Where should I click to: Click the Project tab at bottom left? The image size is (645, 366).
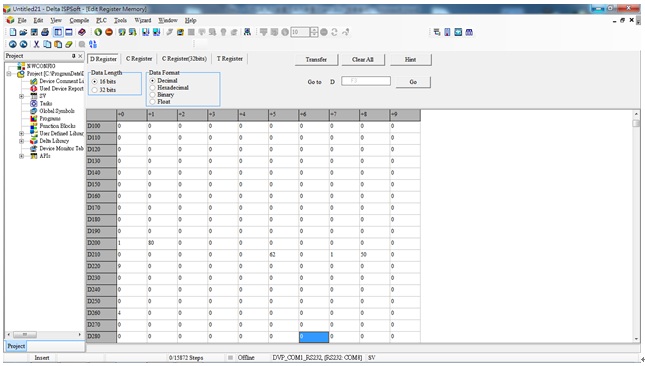[x=16, y=346]
